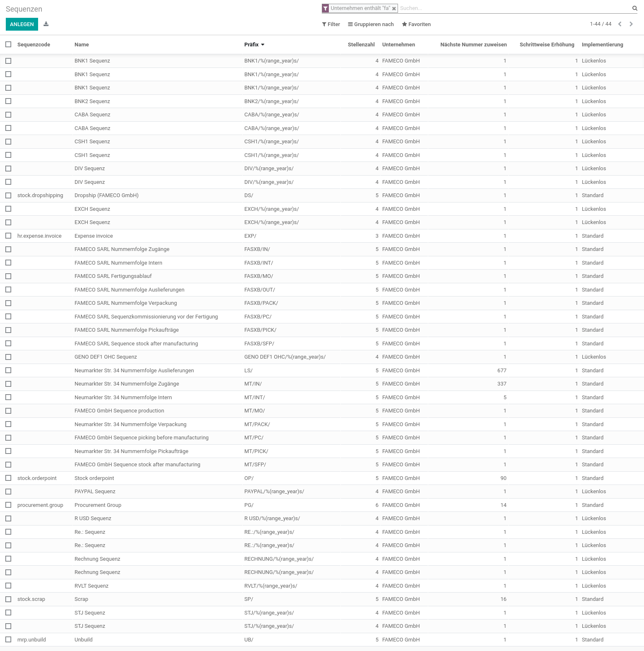
Task: Toggle the select-all checkbox in header
Action: [x=8, y=44]
